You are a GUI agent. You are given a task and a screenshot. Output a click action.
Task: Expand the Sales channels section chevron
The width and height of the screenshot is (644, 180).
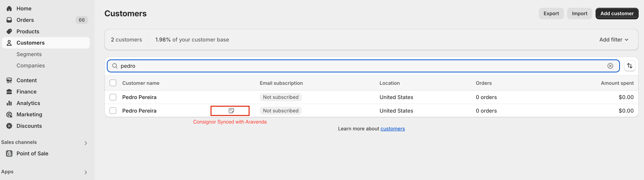click(x=86, y=143)
